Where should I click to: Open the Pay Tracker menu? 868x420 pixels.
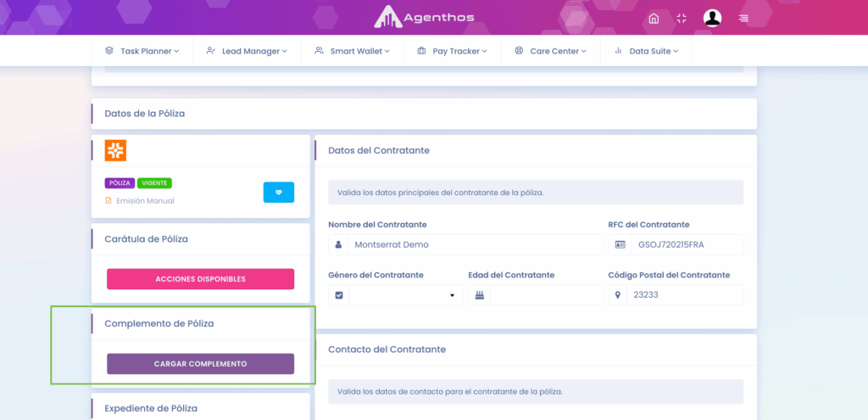(x=453, y=51)
